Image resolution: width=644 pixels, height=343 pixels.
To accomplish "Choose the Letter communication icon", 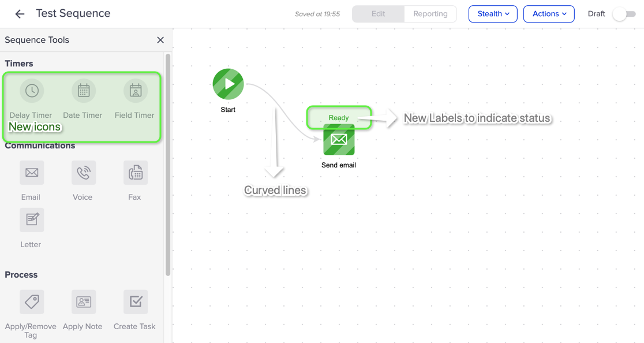I will point(32,220).
